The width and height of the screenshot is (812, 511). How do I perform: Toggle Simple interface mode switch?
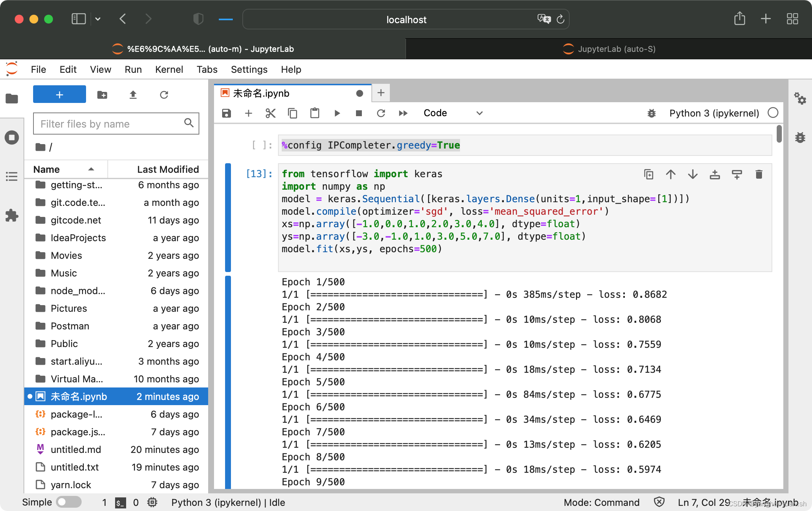(x=69, y=502)
